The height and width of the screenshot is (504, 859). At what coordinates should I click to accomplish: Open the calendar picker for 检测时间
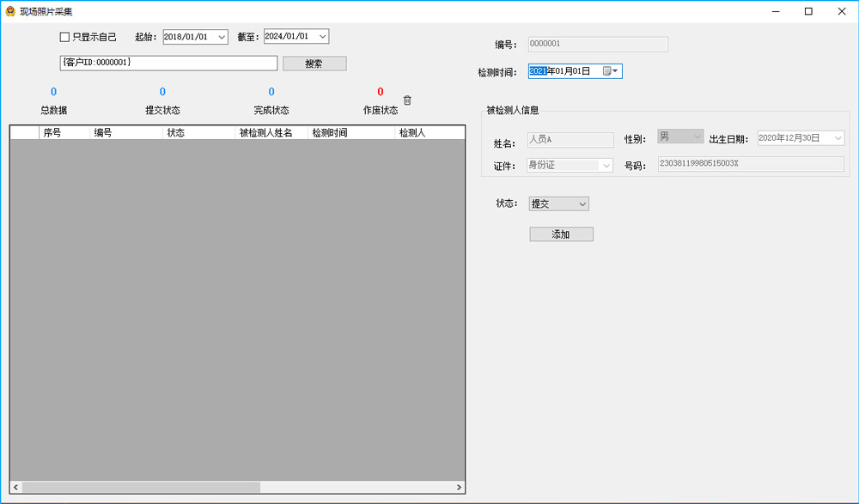[610, 71]
